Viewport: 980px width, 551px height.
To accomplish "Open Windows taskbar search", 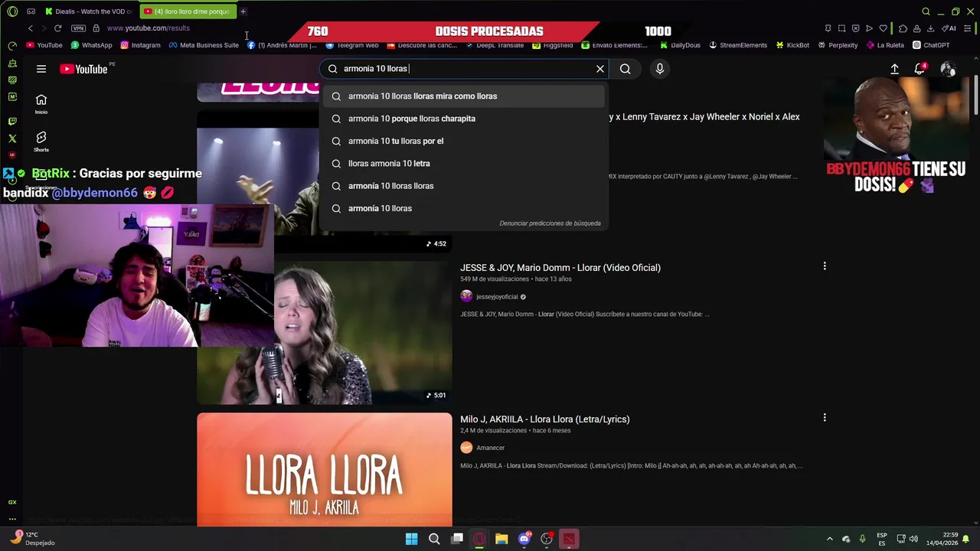I will point(434,539).
